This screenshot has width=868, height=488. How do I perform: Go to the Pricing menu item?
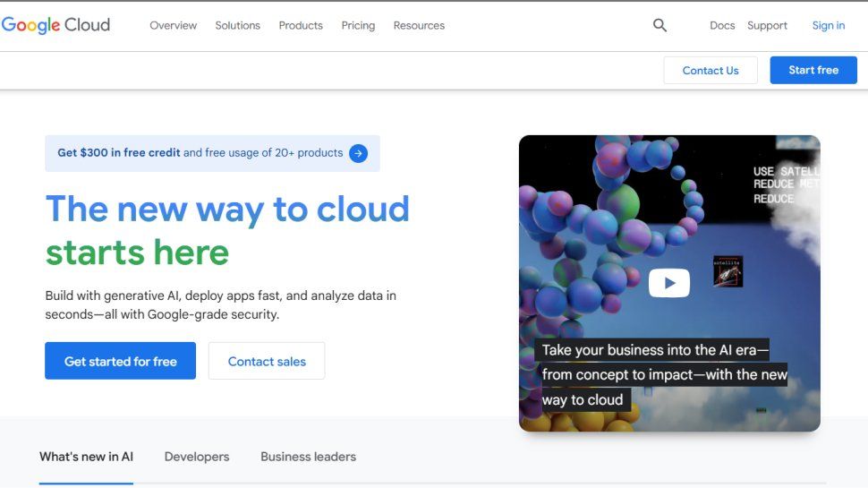358,25
